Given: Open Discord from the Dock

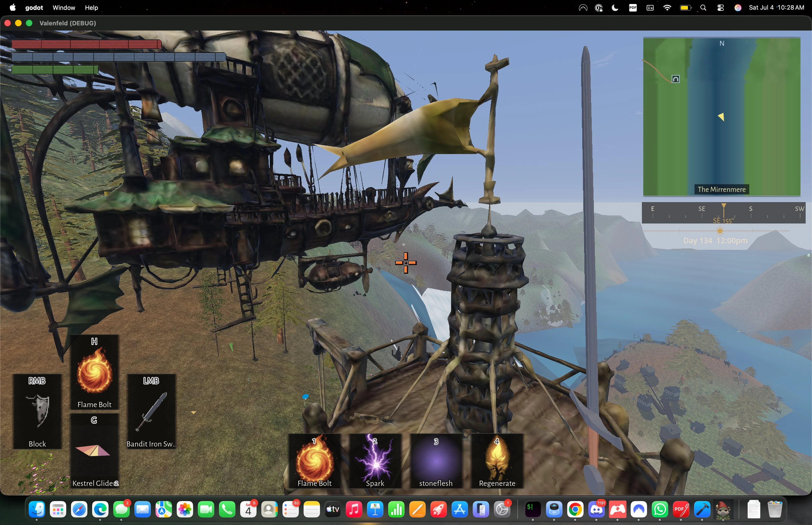Looking at the screenshot, I should click(x=596, y=509).
